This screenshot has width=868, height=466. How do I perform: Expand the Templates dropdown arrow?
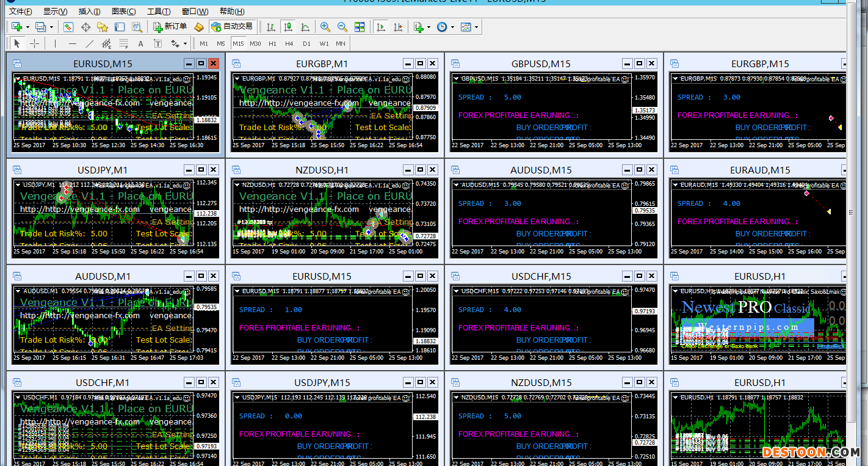(476, 27)
